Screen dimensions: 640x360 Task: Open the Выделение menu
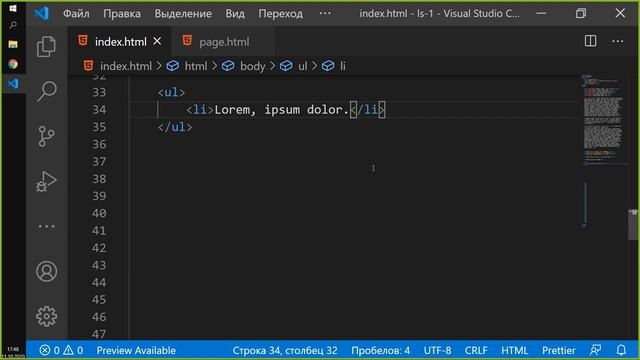[183, 13]
